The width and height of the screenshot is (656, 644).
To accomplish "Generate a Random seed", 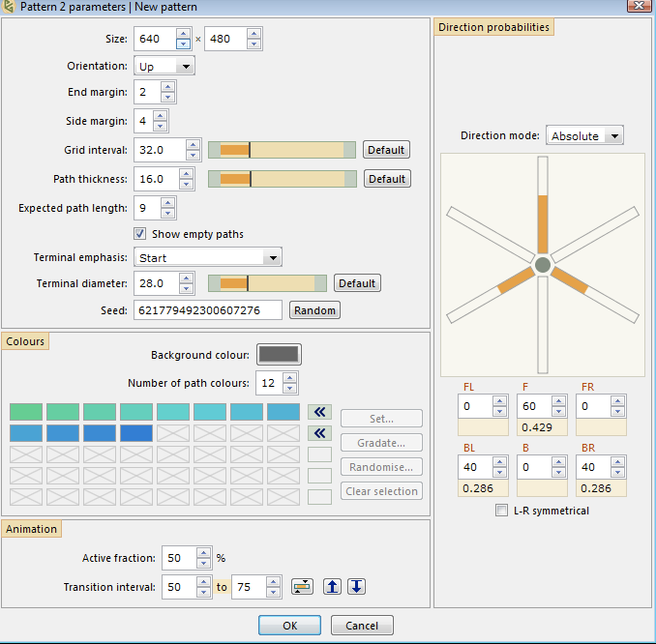I will click(314, 310).
